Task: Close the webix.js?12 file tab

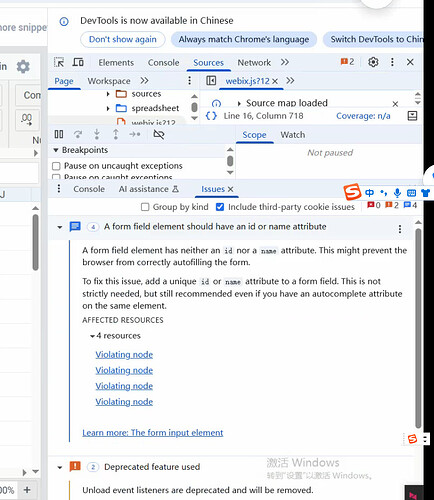Action: (x=275, y=81)
